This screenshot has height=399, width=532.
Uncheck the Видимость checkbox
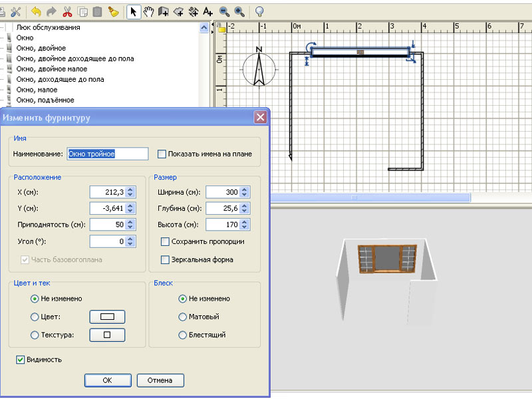click(x=21, y=360)
